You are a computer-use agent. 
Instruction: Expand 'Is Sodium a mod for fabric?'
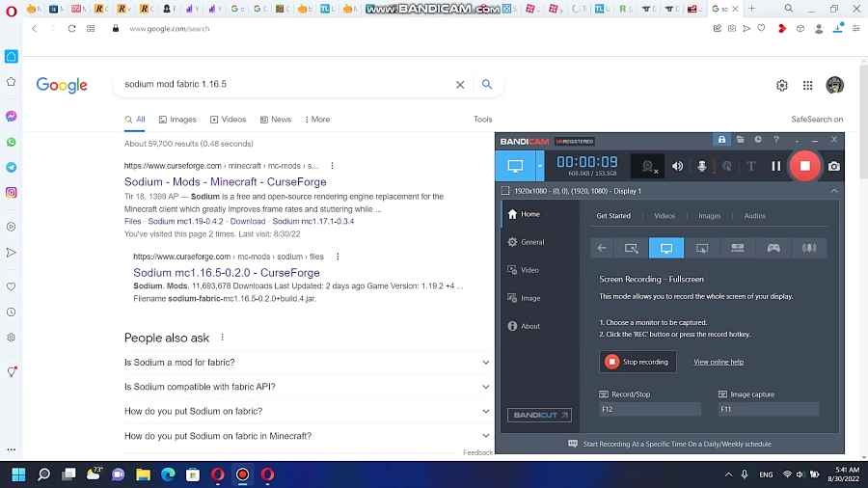[x=486, y=363]
